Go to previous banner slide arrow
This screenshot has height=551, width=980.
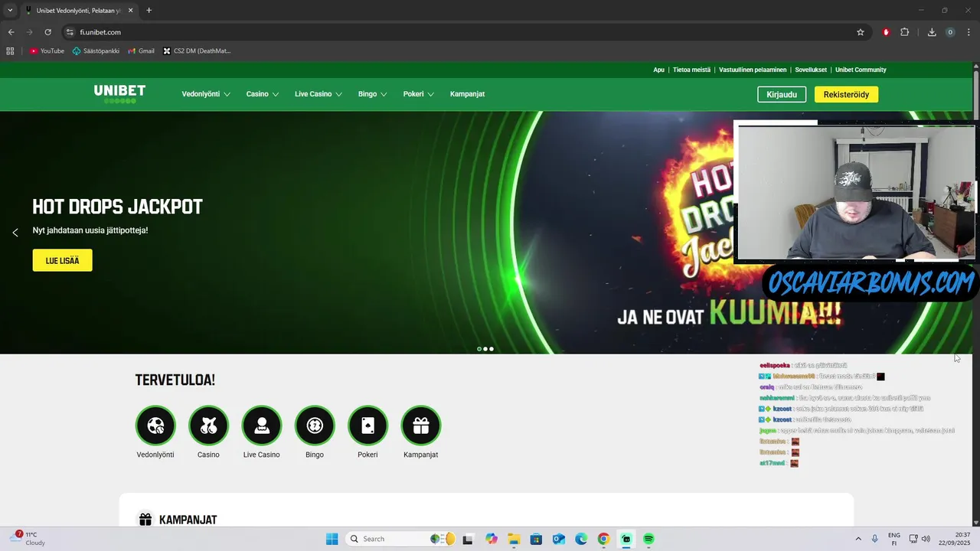pyautogui.click(x=15, y=233)
